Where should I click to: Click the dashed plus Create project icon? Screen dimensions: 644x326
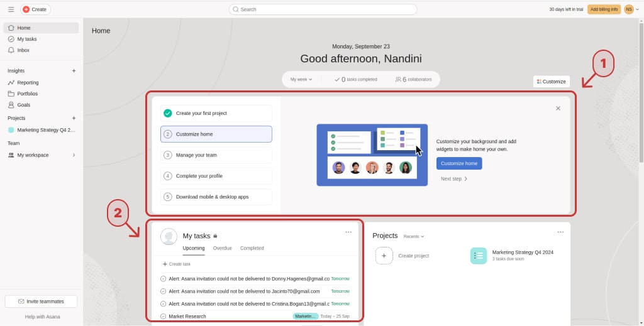(384, 256)
